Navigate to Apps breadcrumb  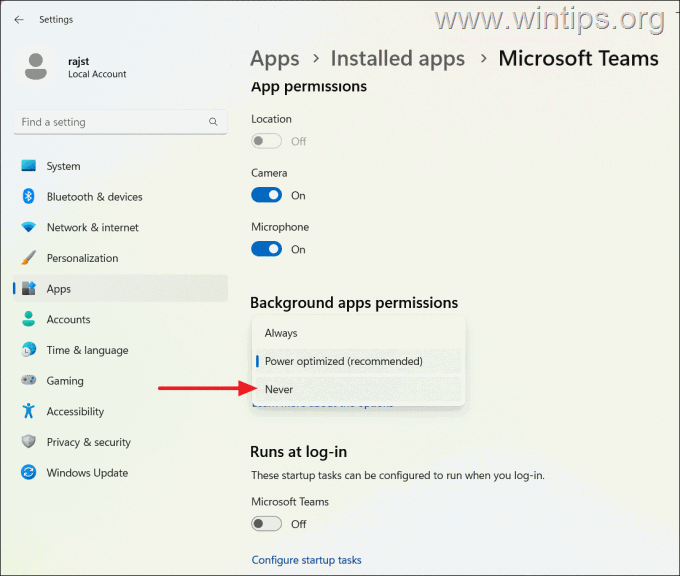pyautogui.click(x=275, y=59)
